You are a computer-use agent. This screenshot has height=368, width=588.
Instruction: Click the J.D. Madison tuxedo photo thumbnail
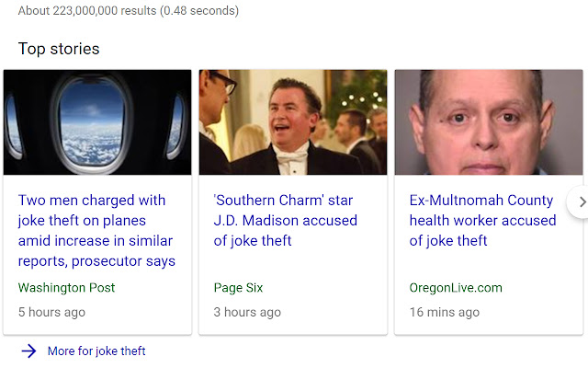coord(293,122)
